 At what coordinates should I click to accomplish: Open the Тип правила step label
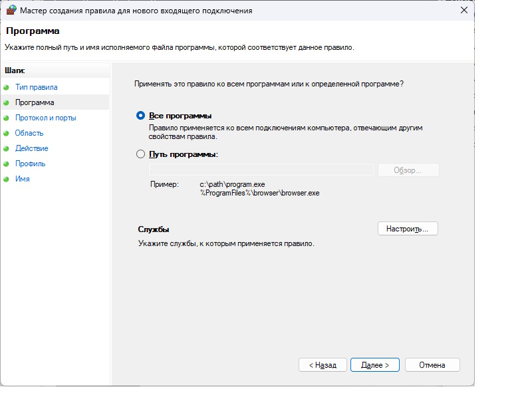(x=36, y=87)
